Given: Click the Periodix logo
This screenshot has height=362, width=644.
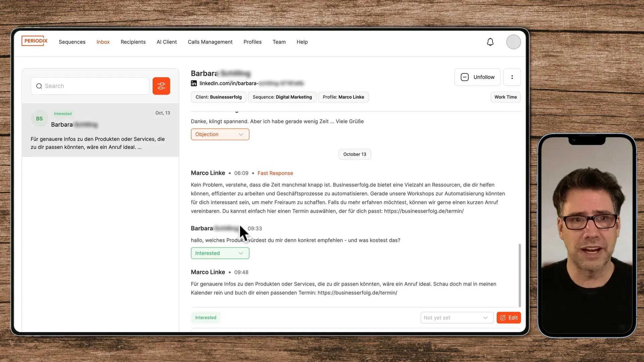Looking at the screenshot, I should (x=35, y=41).
